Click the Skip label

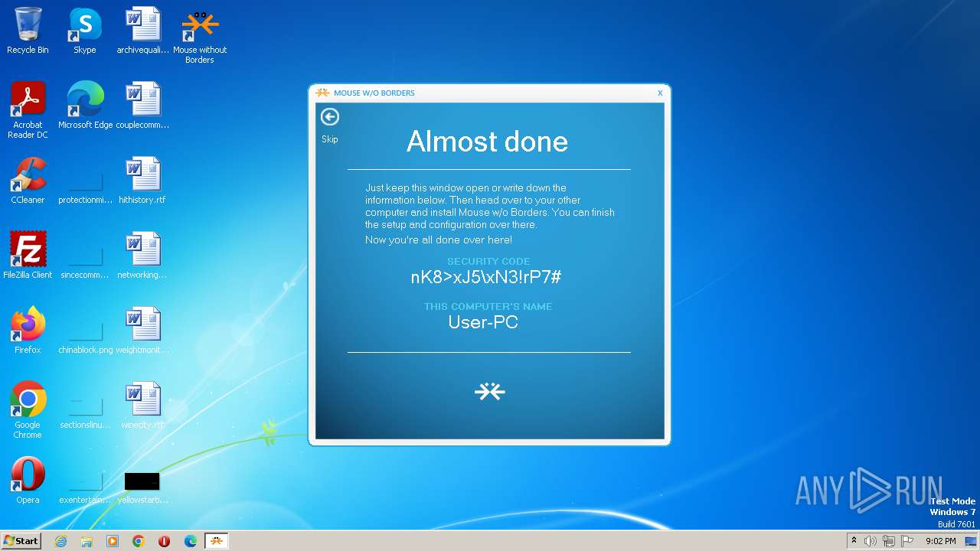329,139
